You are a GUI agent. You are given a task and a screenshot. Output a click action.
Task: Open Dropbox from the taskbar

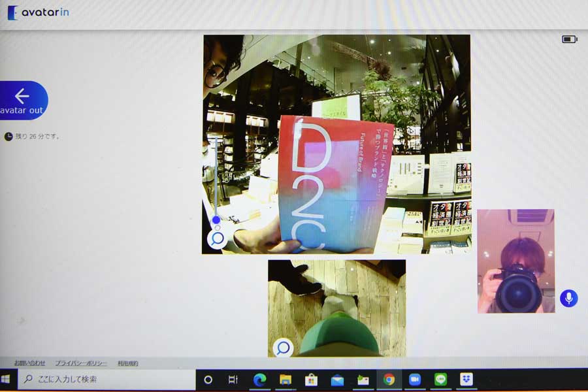(466, 379)
